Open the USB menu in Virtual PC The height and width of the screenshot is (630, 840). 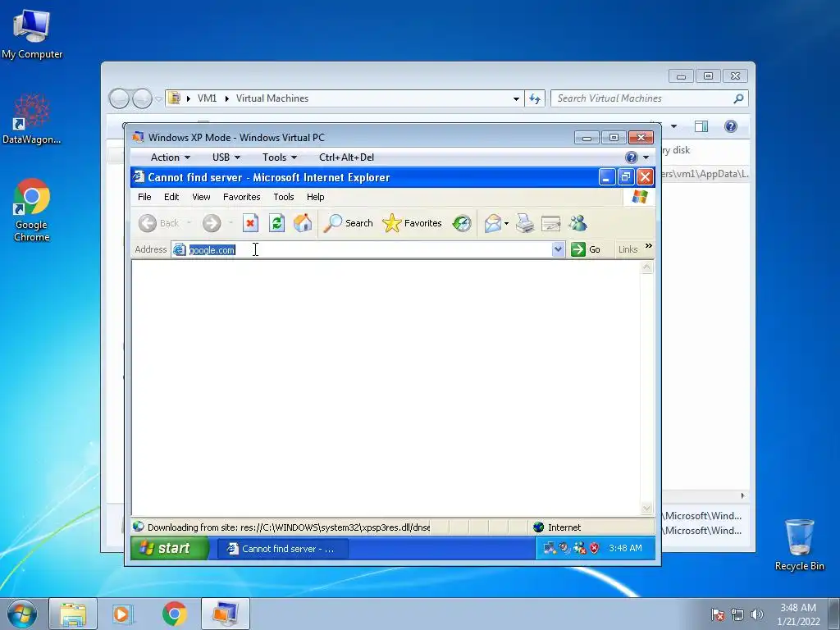[x=226, y=157]
